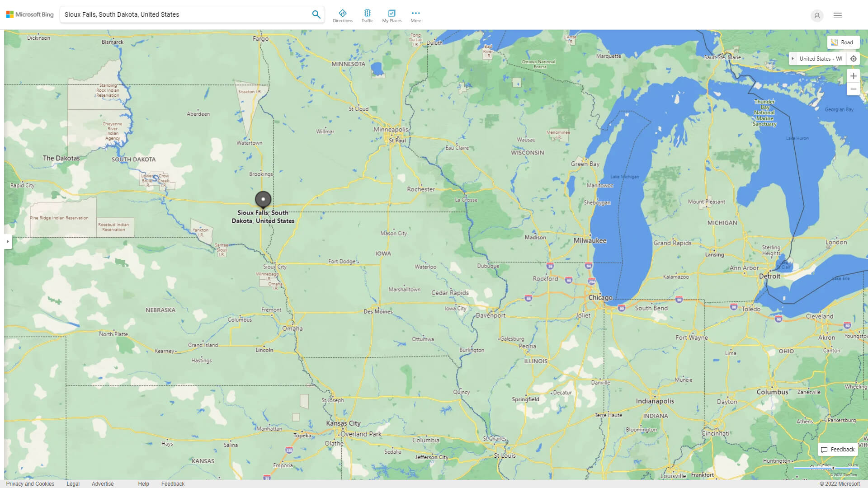The height and width of the screenshot is (488, 868).
Task: Open the More options menu
Action: (415, 16)
